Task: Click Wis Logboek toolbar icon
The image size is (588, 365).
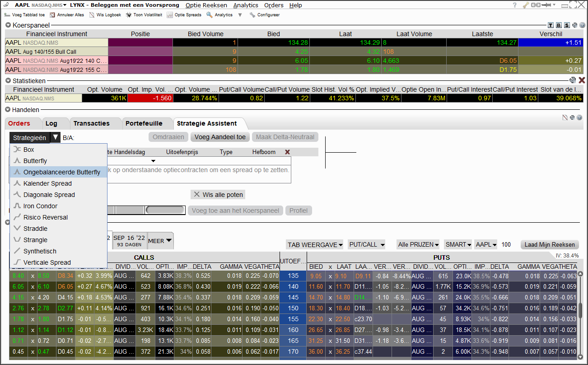Action: pos(92,15)
